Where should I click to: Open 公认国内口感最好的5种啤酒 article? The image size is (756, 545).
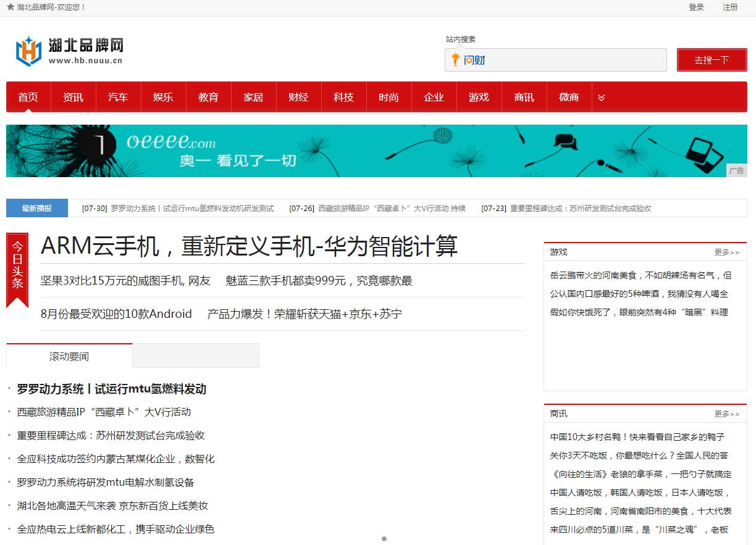[x=639, y=294]
